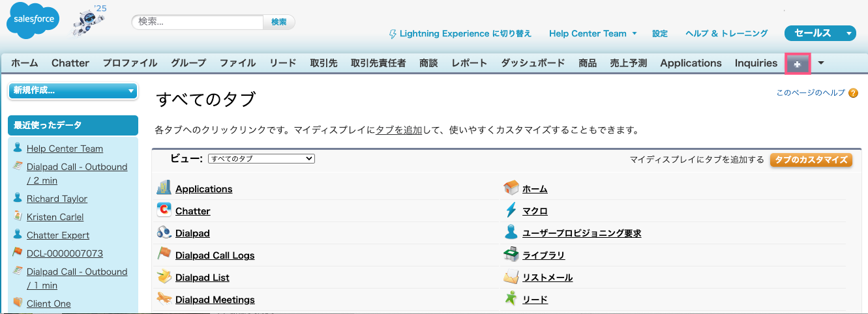Click the envelope icon beside リストメール

pos(511,277)
